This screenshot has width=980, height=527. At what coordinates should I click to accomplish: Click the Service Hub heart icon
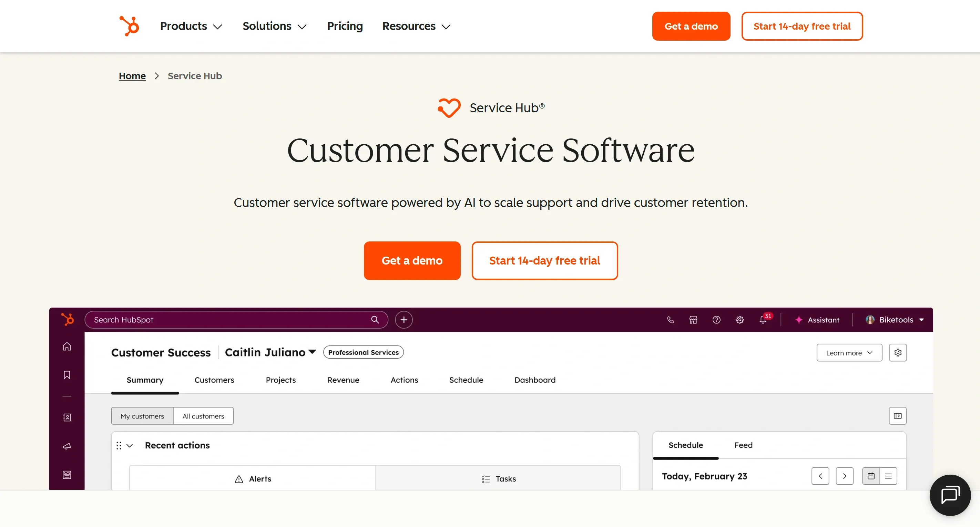[x=449, y=108]
